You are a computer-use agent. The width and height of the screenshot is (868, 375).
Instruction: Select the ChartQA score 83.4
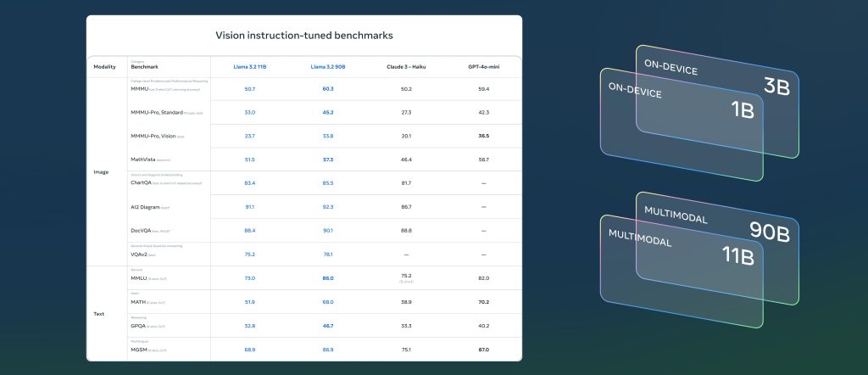pos(250,182)
